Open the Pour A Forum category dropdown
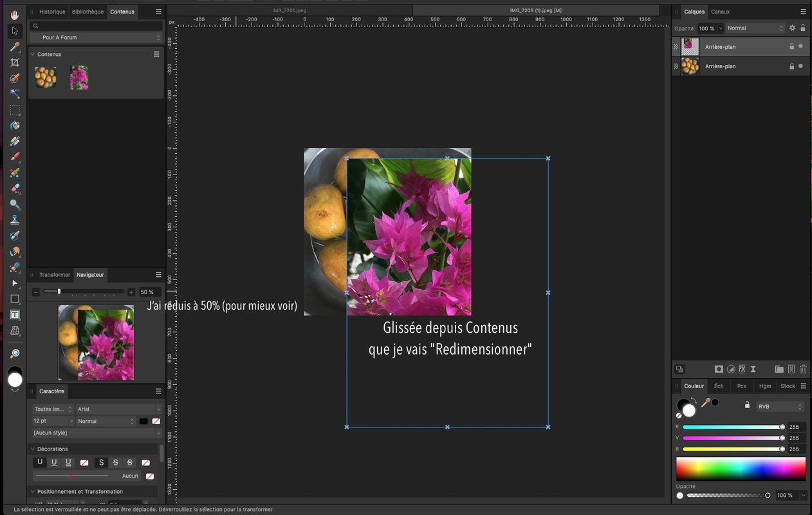 95,38
